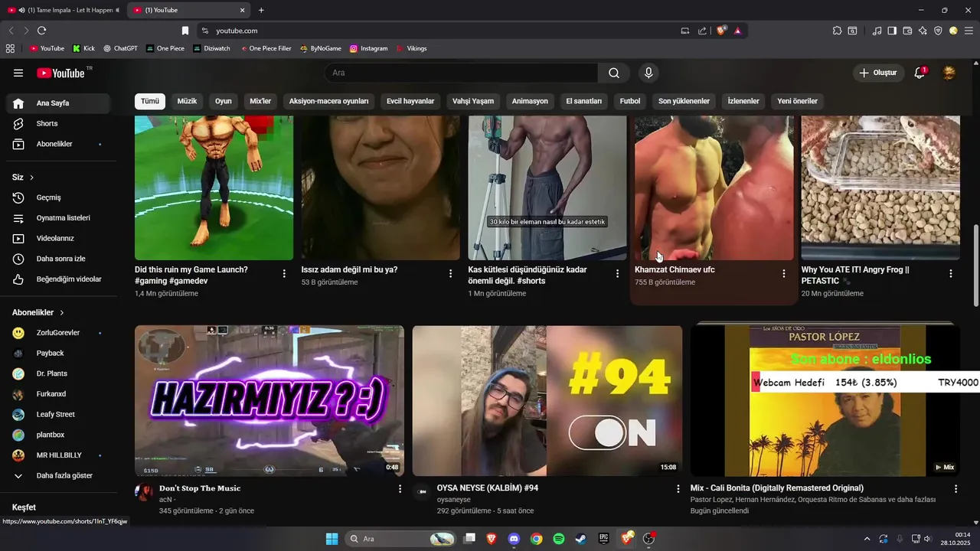The width and height of the screenshot is (980, 551).
Task: Open options for 'Did this ruin my Game Launch?'
Action: coord(284,273)
